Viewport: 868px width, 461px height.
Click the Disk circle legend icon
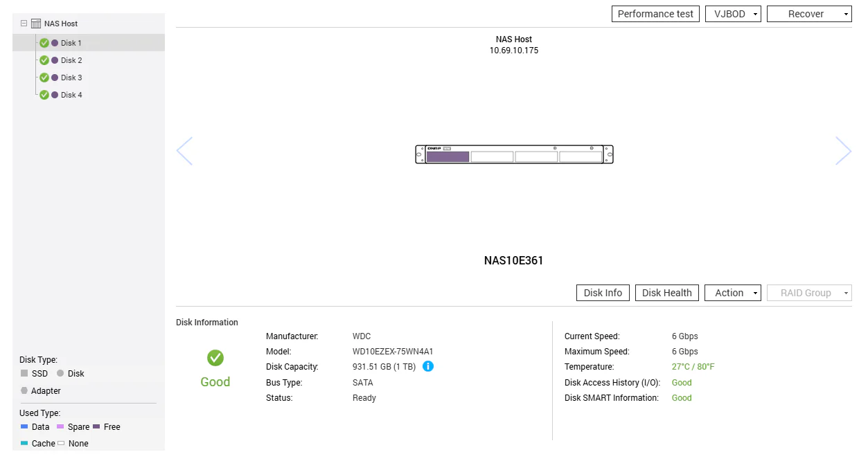point(60,373)
